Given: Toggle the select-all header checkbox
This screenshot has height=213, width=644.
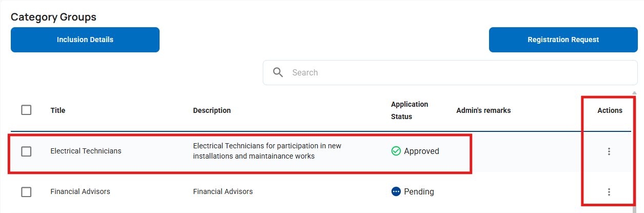Looking at the screenshot, I should click(x=26, y=110).
